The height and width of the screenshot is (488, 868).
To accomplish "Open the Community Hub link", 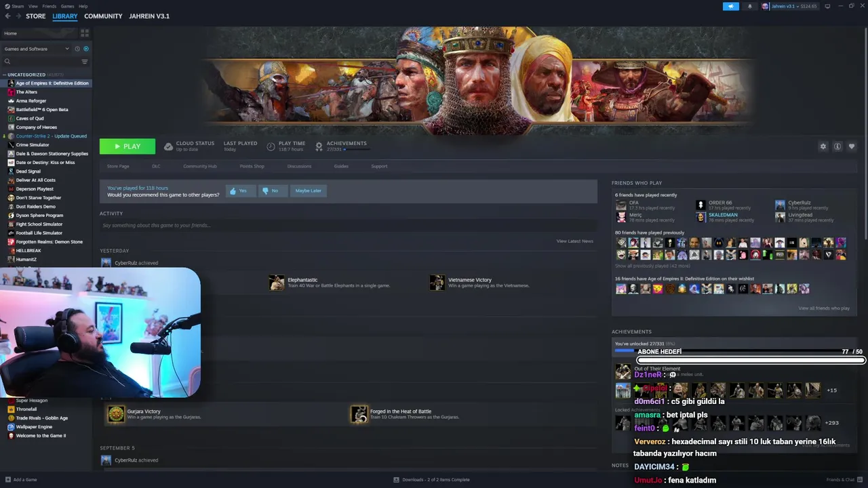I will point(199,166).
